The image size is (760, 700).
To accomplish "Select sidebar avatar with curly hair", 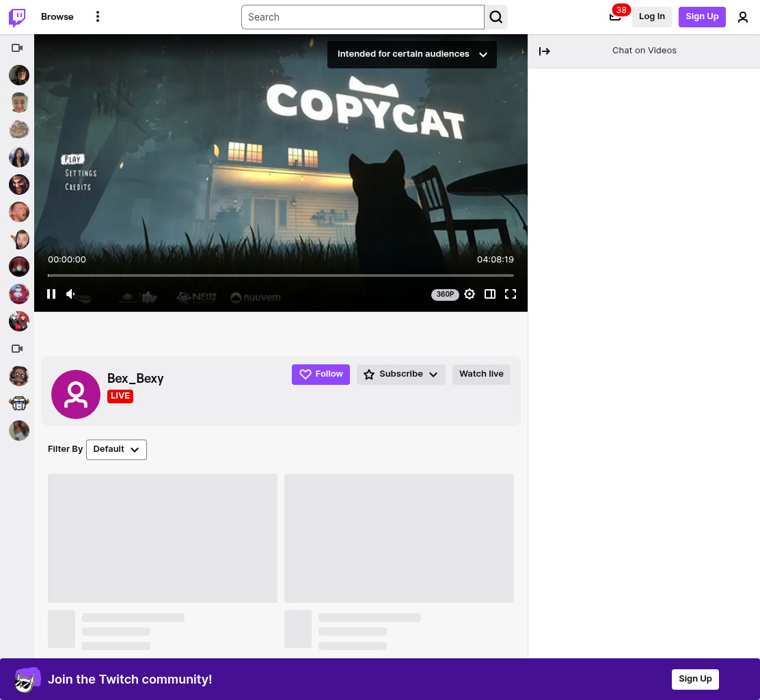I will click(19, 376).
